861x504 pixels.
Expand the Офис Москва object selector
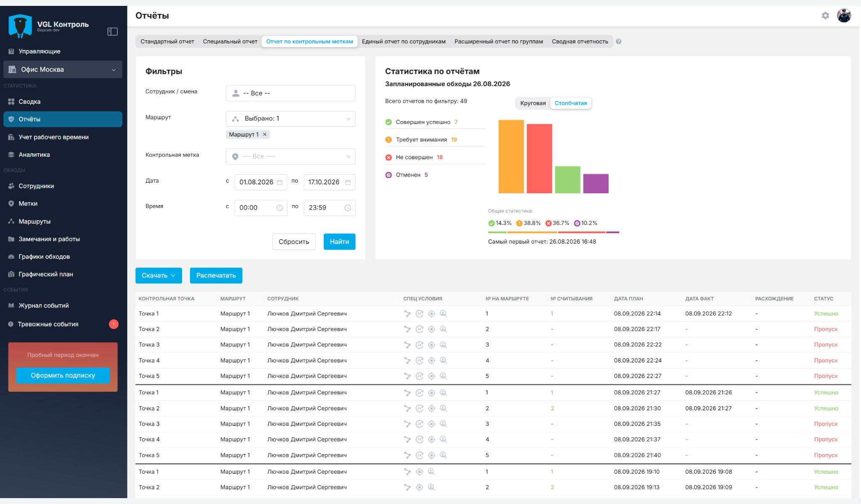pos(63,70)
